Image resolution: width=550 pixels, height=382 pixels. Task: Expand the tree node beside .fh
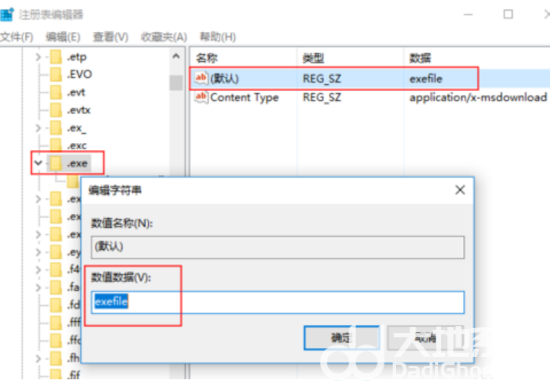pyautogui.click(x=38, y=358)
